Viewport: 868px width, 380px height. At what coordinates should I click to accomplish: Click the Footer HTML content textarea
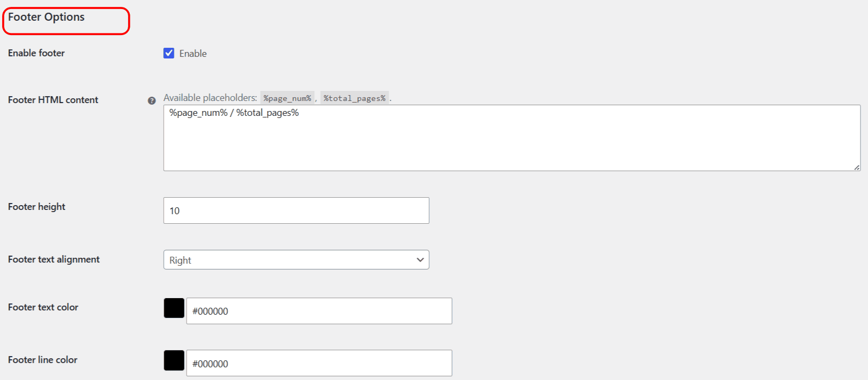(512, 138)
